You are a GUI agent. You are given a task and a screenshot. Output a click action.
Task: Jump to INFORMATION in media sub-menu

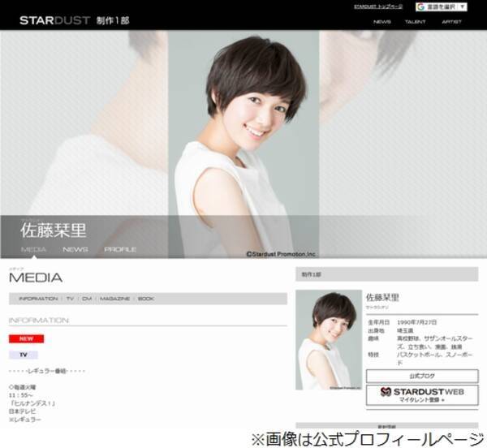(x=38, y=299)
